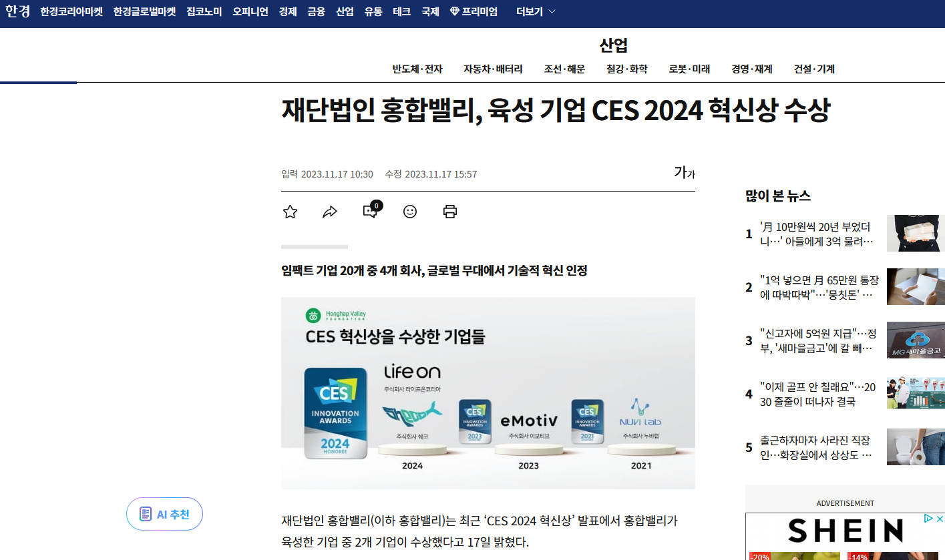Select the 건설·기계 sub-tab

814,69
